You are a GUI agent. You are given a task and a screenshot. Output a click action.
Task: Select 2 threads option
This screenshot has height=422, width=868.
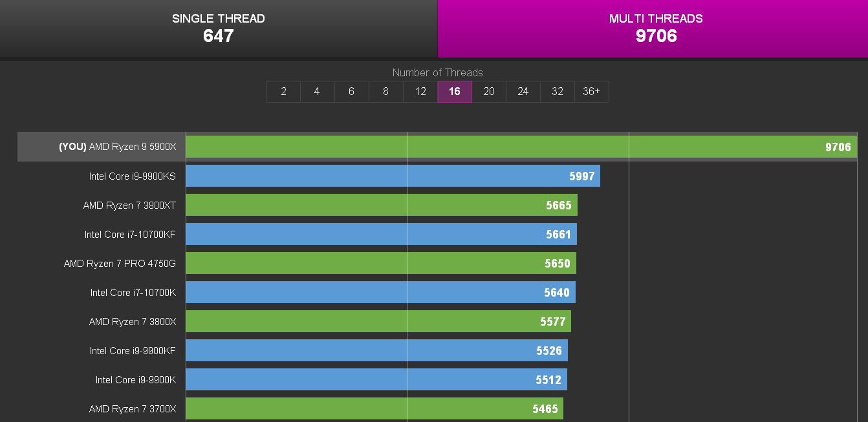click(x=283, y=92)
